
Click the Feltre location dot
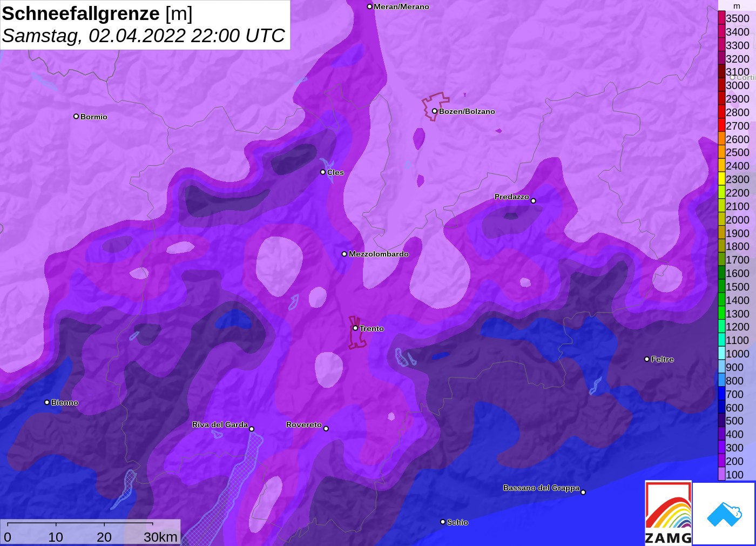click(x=647, y=359)
